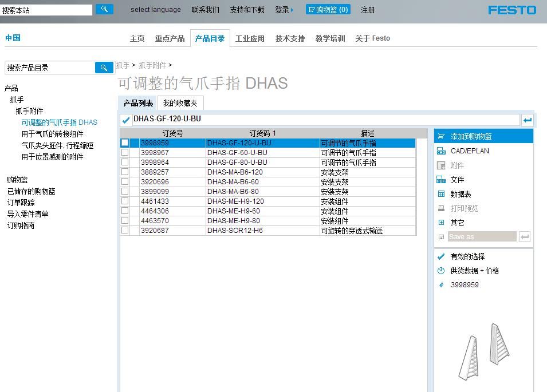Switch to the 我的收藏夹 tab
Viewport: 547px width, 392px height.
pyautogui.click(x=180, y=103)
